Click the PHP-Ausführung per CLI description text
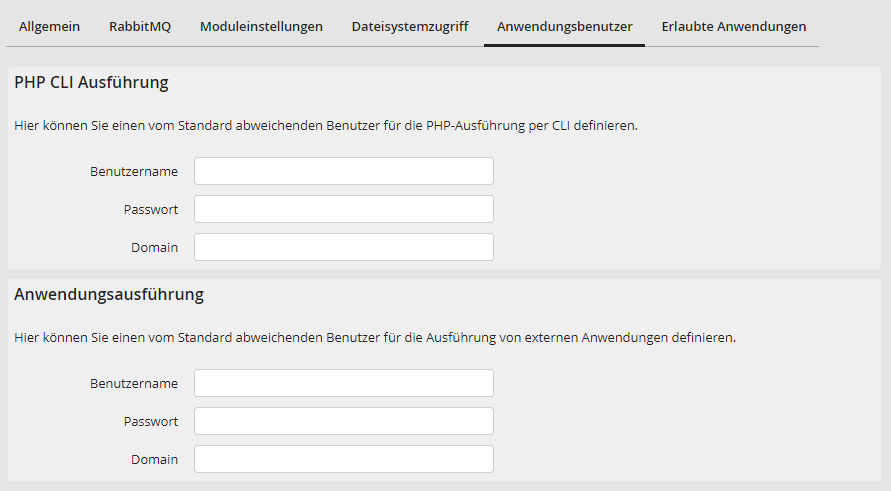The height and width of the screenshot is (491, 891). click(326, 126)
